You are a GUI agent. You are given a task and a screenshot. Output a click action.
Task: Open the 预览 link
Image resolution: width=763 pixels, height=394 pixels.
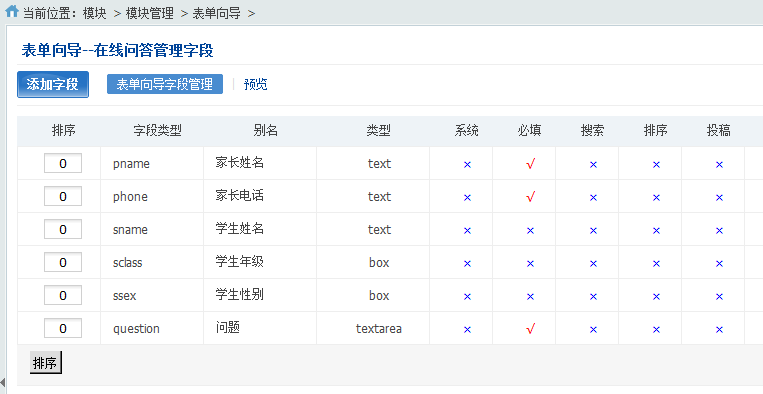pos(255,84)
